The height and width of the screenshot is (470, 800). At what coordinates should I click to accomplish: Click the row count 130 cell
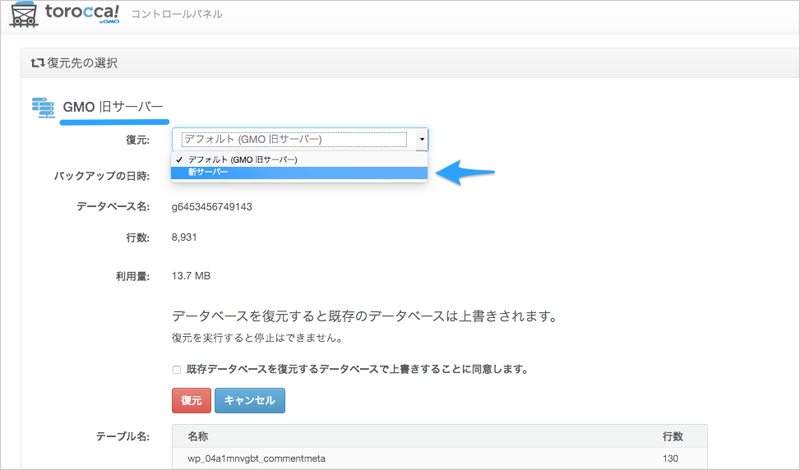pyautogui.click(x=670, y=459)
